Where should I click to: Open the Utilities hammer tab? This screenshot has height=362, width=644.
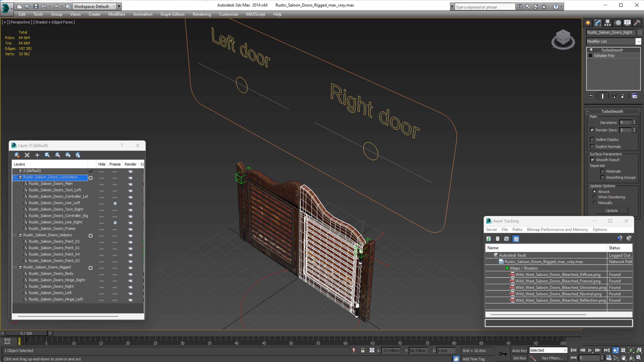637,23
